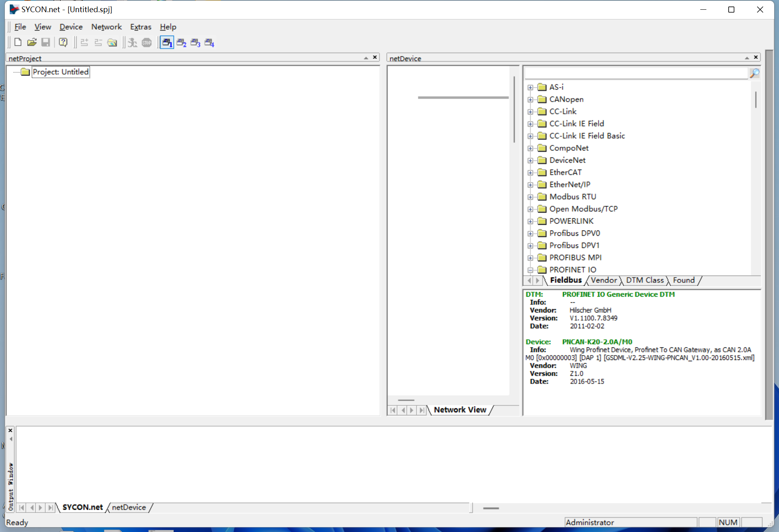Select the Fieldbus tab
This screenshot has height=532, width=779.
566,280
